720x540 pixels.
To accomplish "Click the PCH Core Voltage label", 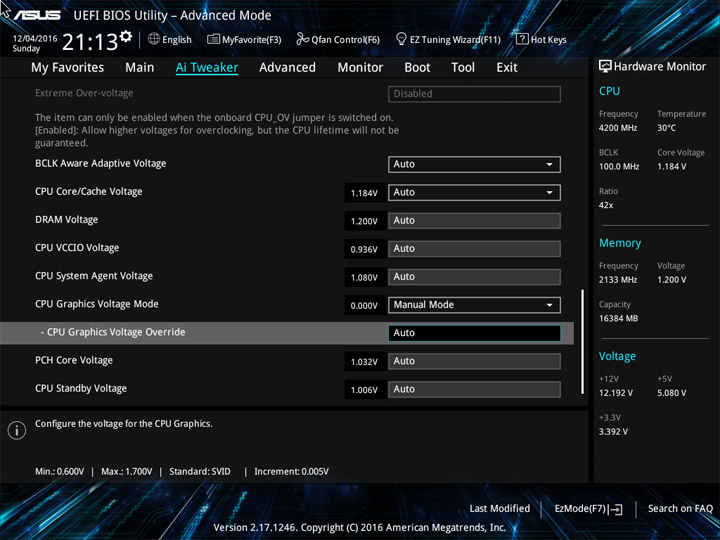I will [x=74, y=360].
